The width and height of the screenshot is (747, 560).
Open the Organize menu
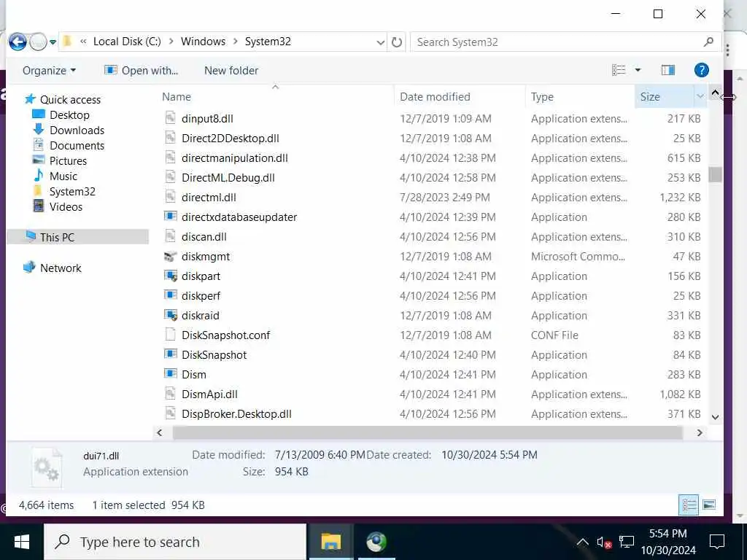tap(49, 71)
